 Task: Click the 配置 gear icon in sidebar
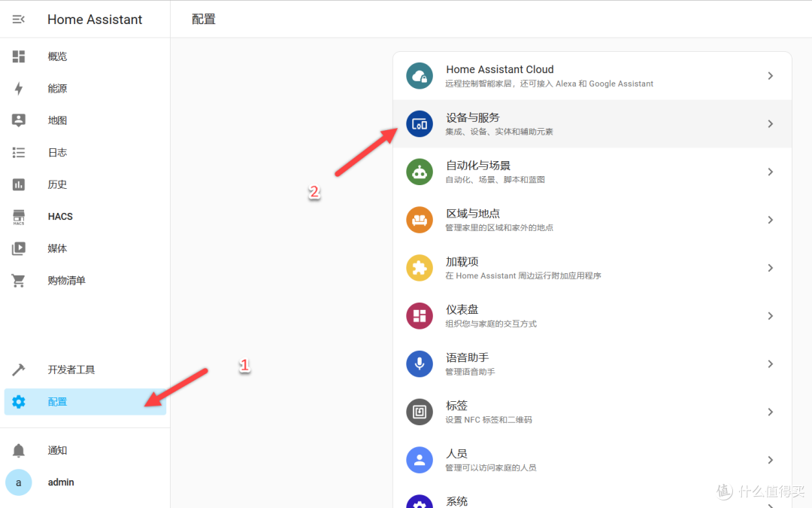(19, 402)
